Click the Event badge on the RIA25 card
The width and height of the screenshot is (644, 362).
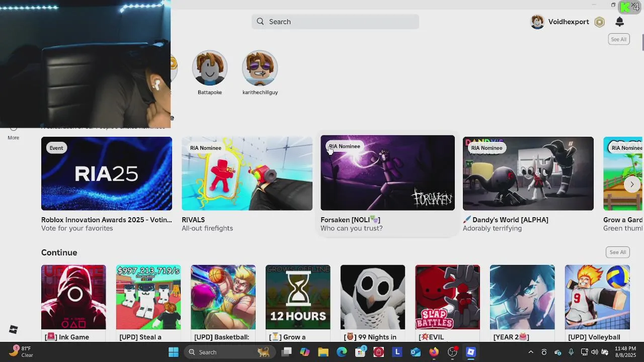point(56,148)
